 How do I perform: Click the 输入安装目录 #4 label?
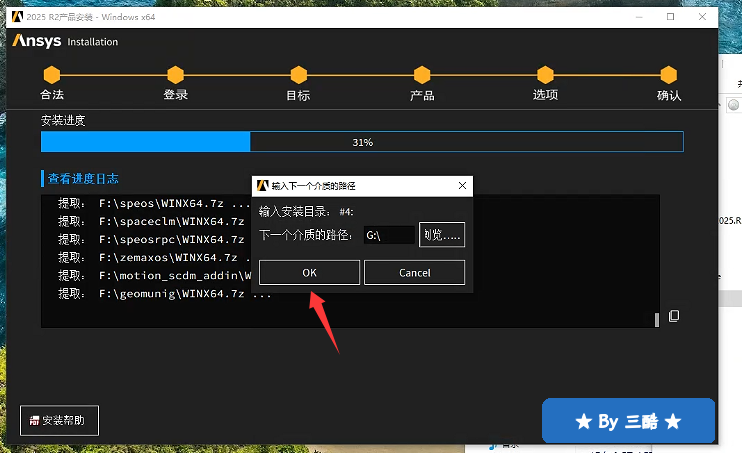pyautogui.click(x=306, y=212)
